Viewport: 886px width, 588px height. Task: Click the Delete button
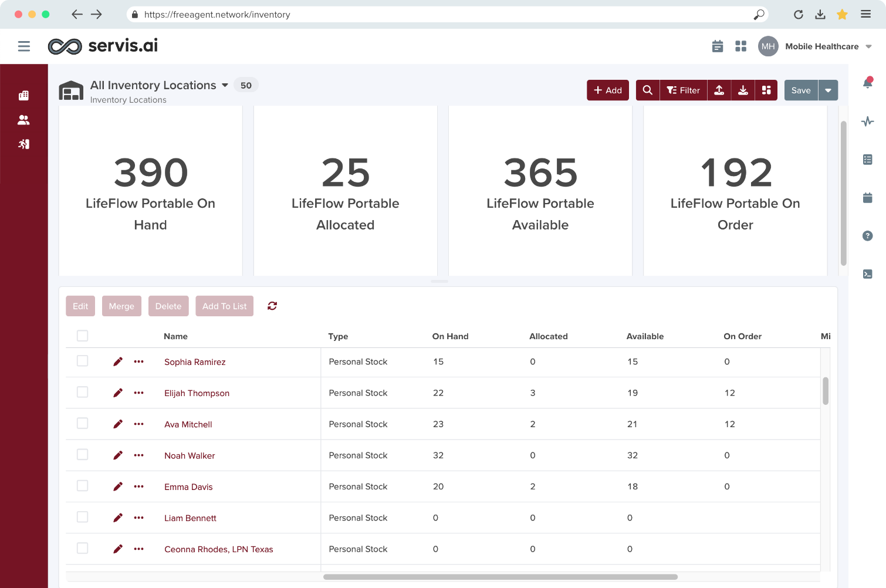tap(168, 306)
